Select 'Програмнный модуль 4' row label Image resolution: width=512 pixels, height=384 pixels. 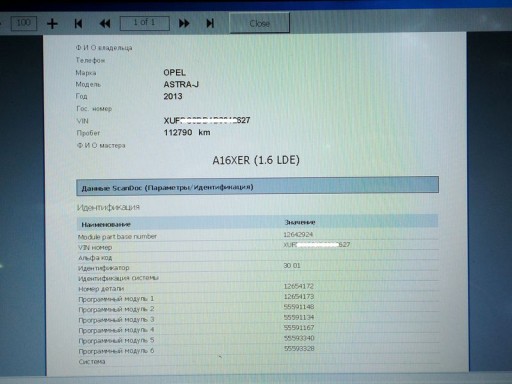click(x=116, y=330)
